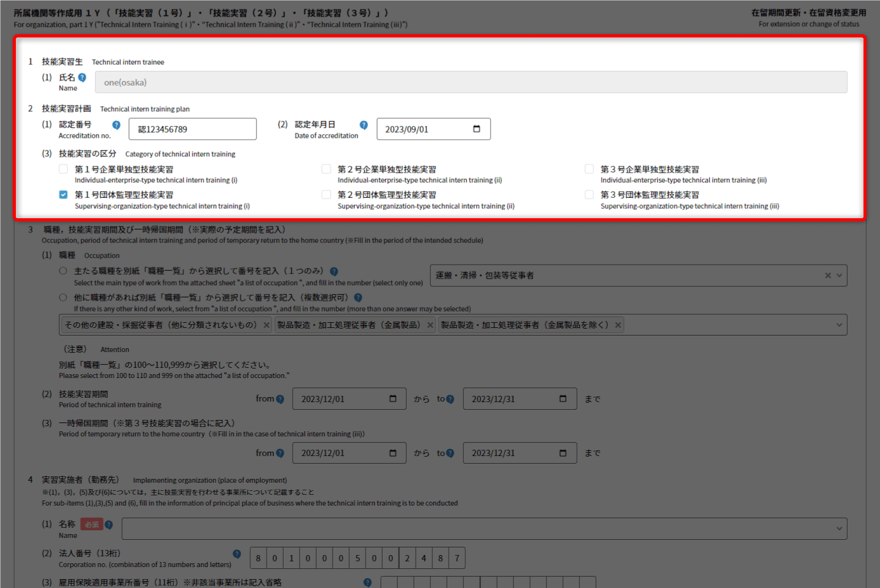Click help icon beside 認定年月日 accreditation date

364,125
